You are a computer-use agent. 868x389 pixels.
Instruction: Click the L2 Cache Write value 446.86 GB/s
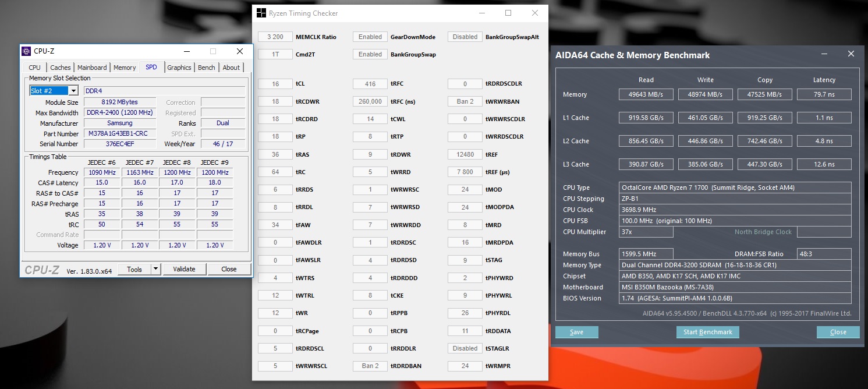click(706, 141)
